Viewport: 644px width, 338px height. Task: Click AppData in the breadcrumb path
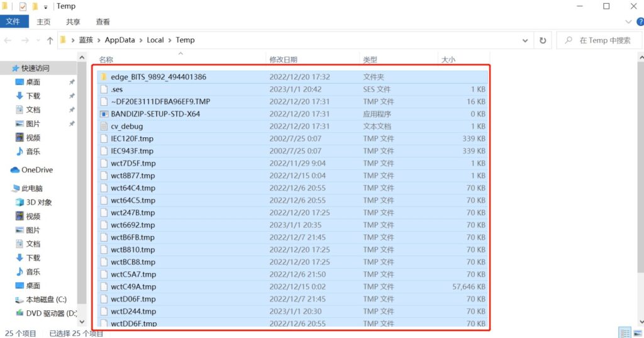click(x=119, y=40)
